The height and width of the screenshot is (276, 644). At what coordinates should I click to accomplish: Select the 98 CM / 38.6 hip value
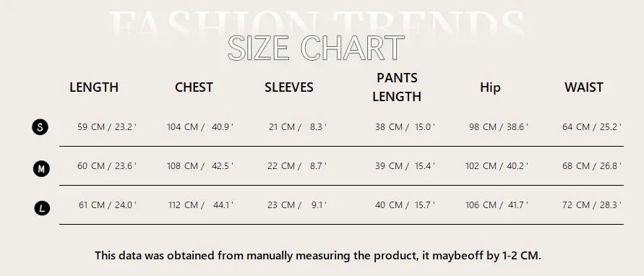499,127
